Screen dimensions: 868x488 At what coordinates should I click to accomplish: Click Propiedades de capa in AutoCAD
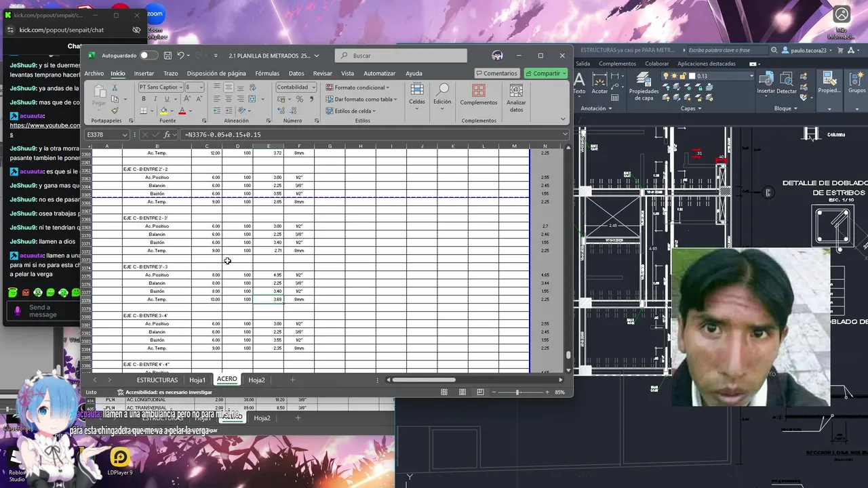[x=644, y=85]
